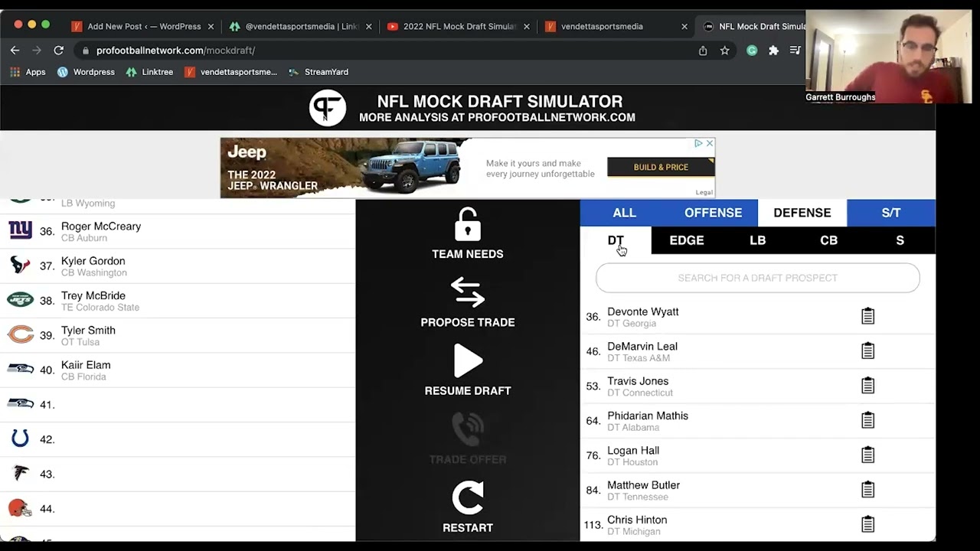Image resolution: width=980 pixels, height=551 pixels.
Task: Bookmark this page with the star icon
Action: (x=724, y=51)
